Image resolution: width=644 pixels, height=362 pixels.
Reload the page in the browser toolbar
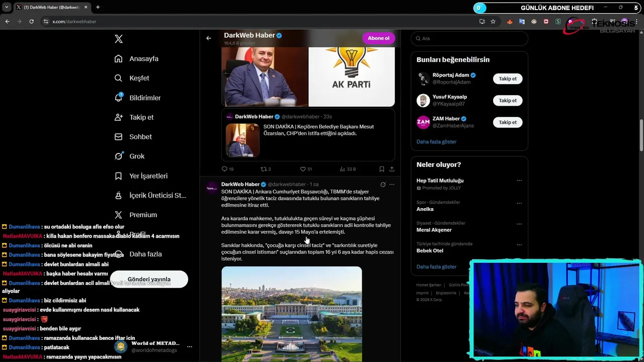[31, 22]
